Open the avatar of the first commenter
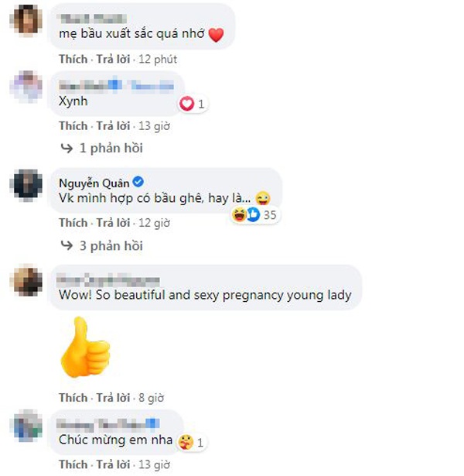This screenshot has height=476, width=464. click(x=26, y=20)
